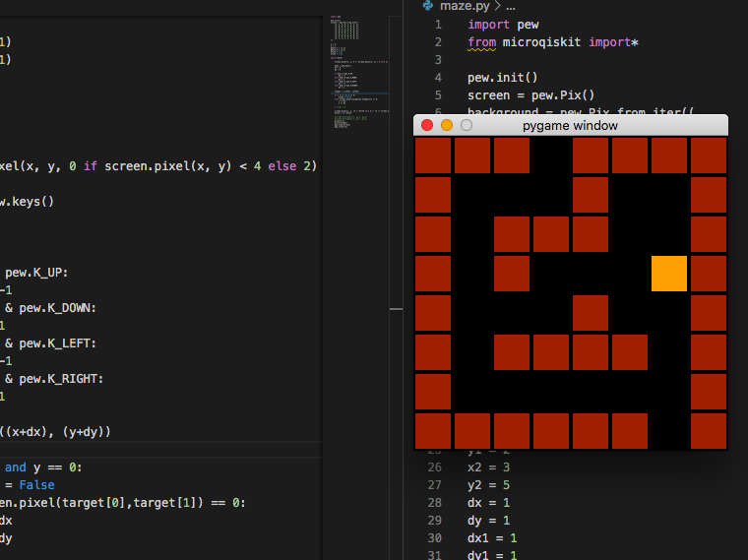Image resolution: width=748 pixels, height=560 pixels.
Task: Click the 'pygame window' title bar
Action: 570,125
